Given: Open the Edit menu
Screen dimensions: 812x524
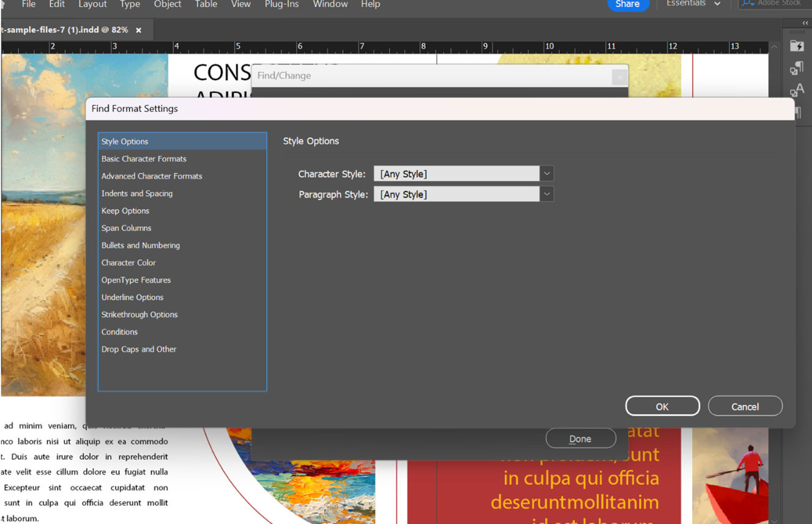Looking at the screenshot, I should pyautogui.click(x=57, y=4).
